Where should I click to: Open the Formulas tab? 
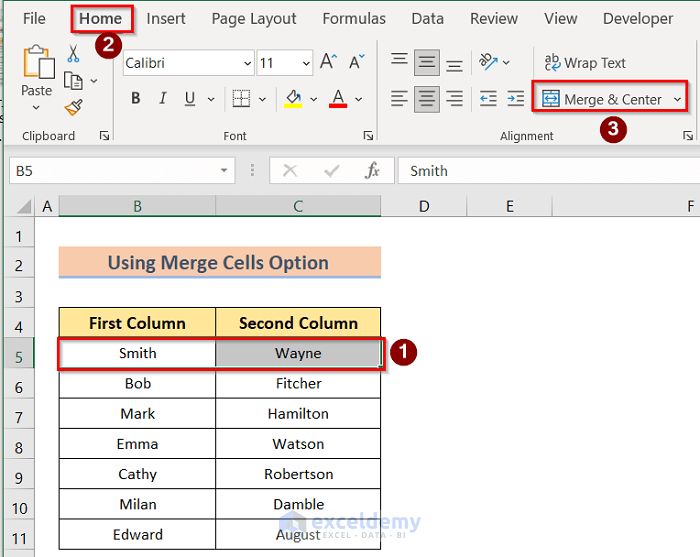click(x=354, y=18)
